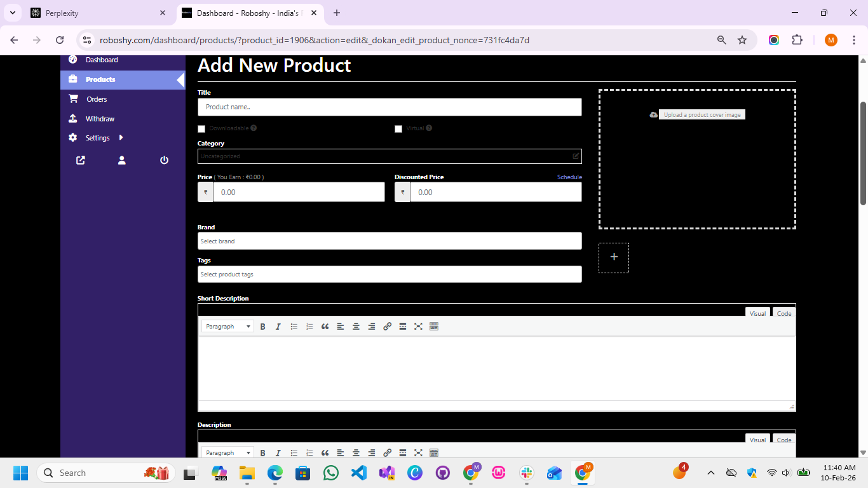The image size is (868, 488).
Task: Enable the Downloadable checkbox
Action: tap(201, 128)
